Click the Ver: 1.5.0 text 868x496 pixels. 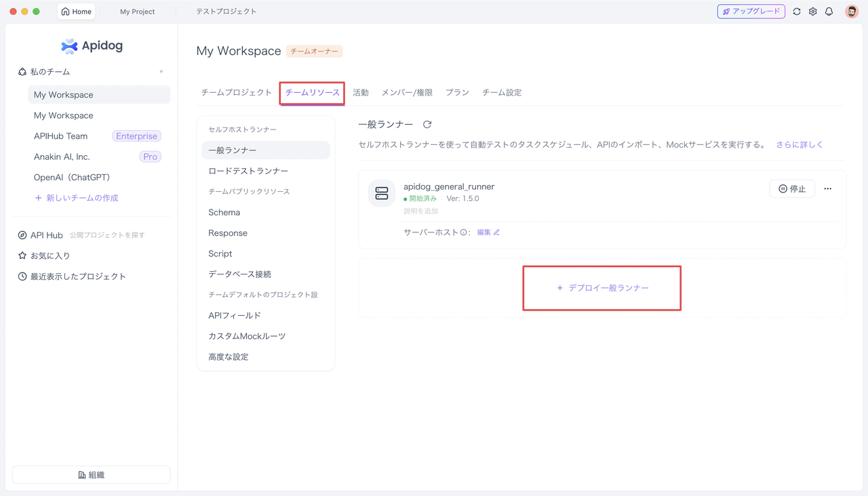pyautogui.click(x=462, y=199)
